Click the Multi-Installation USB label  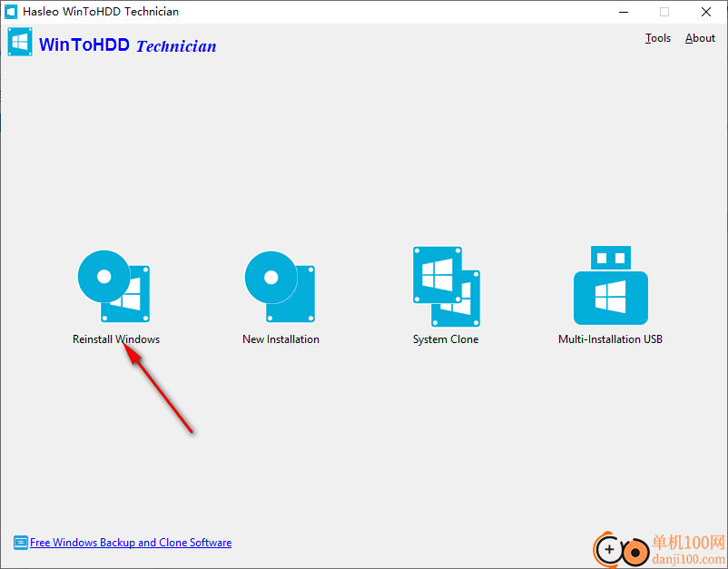click(611, 339)
